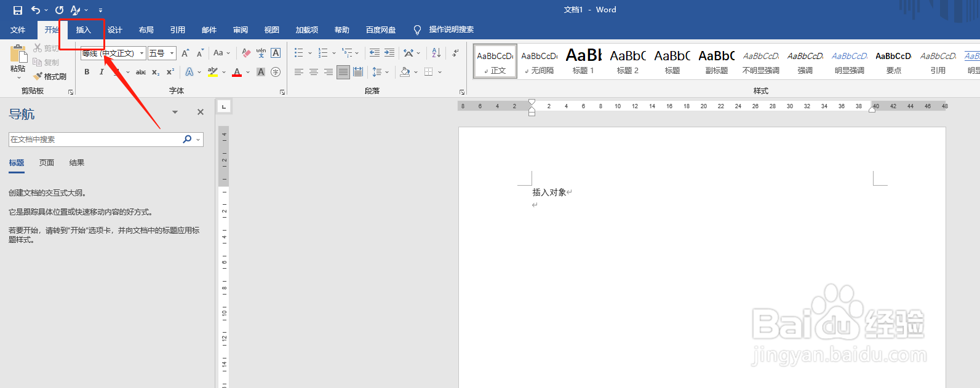Open the Change Case (Aa) dropdown
The height and width of the screenshot is (388, 980).
pyautogui.click(x=221, y=53)
